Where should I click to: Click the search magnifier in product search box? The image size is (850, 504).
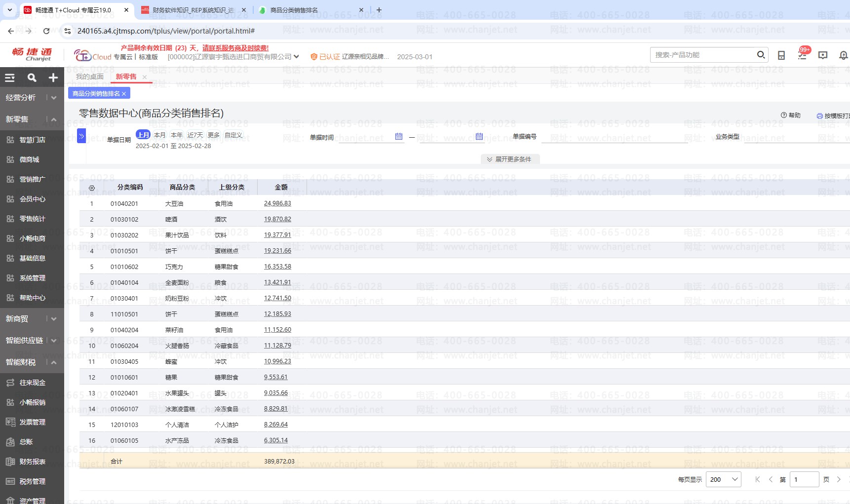tap(761, 55)
